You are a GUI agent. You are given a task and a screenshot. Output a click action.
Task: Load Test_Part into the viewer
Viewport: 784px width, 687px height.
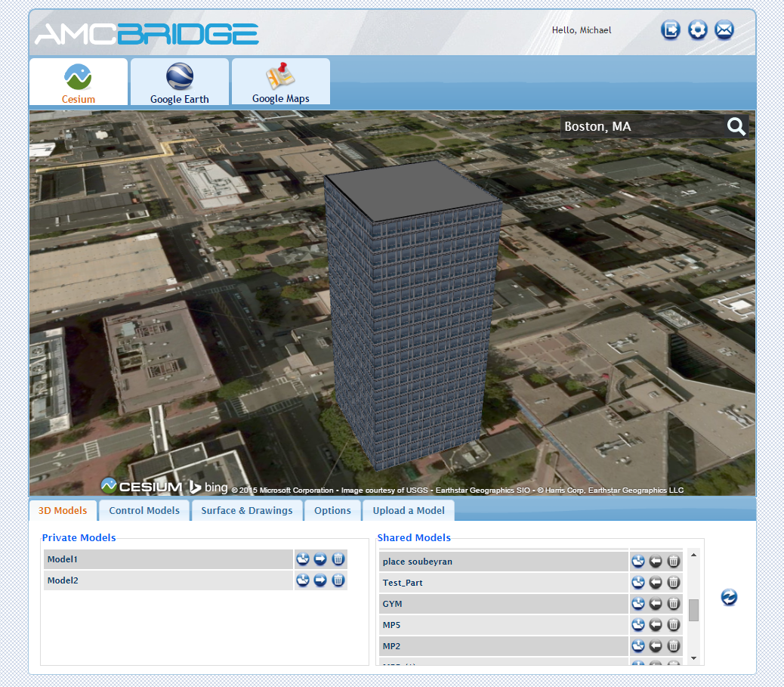(x=638, y=583)
